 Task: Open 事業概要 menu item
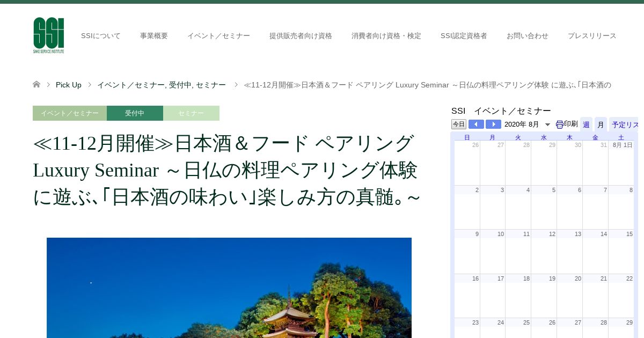click(154, 36)
